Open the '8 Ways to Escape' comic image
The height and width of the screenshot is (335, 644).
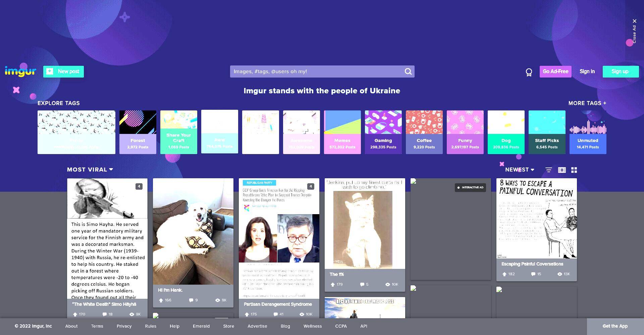coord(537,218)
